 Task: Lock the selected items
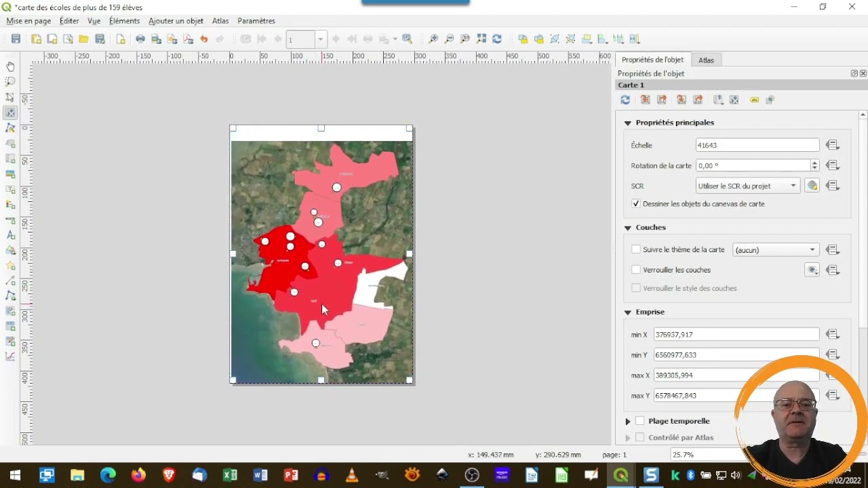click(523, 39)
